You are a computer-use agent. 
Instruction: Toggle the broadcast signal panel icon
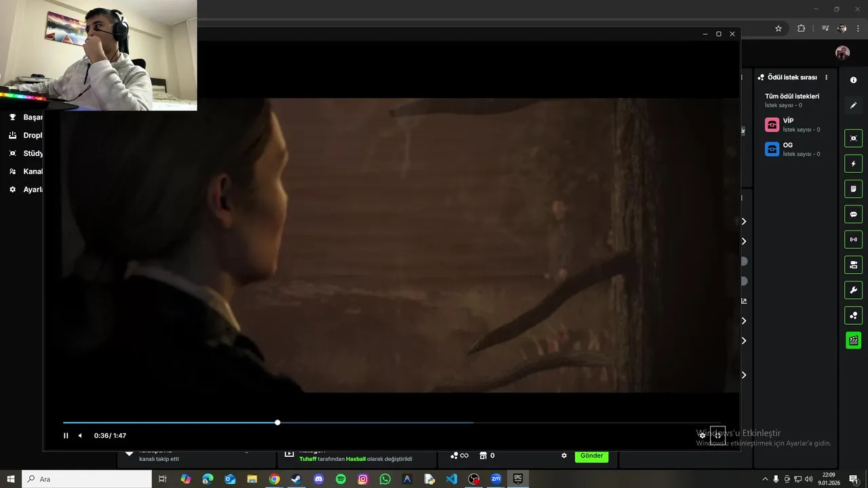pos(854,239)
